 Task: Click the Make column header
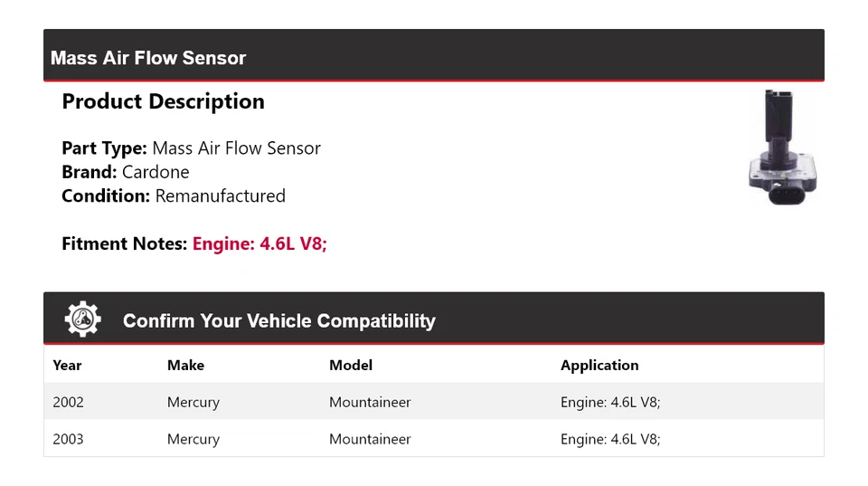point(185,366)
